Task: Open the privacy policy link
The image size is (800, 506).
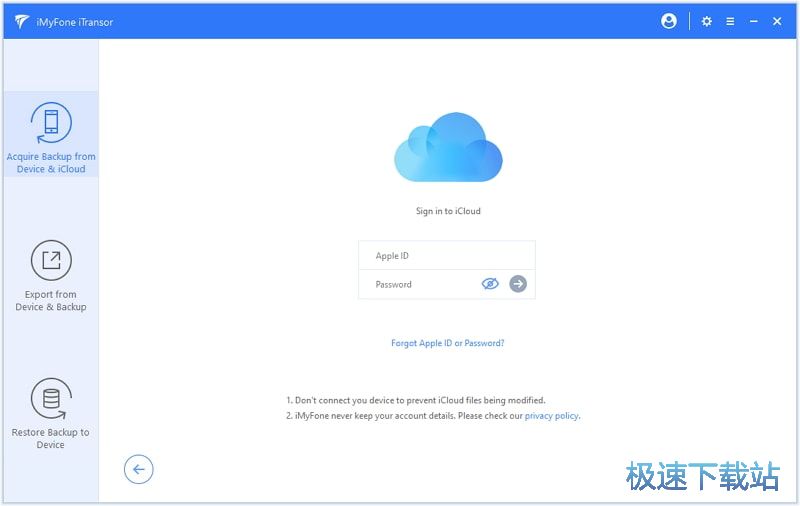Action: (x=552, y=416)
